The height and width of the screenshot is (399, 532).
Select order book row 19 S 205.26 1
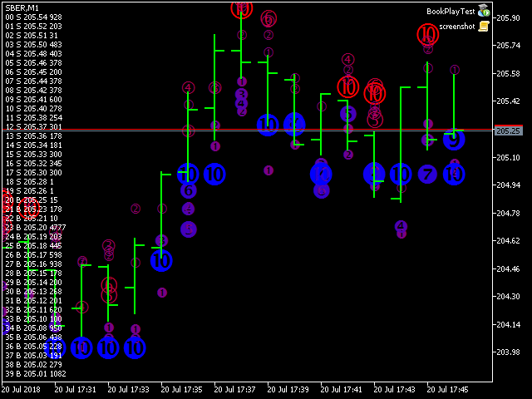(x=30, y=191)
